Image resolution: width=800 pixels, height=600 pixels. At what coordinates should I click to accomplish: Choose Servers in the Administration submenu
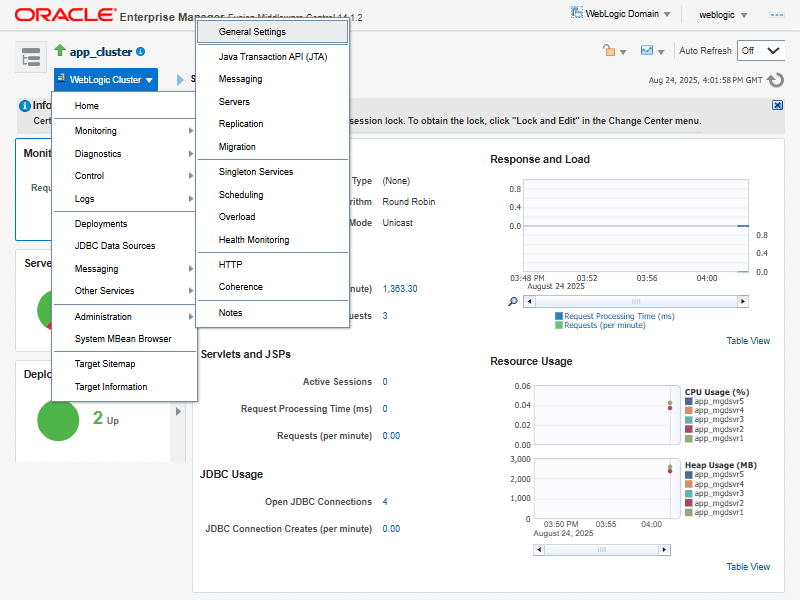pos(272,102)
